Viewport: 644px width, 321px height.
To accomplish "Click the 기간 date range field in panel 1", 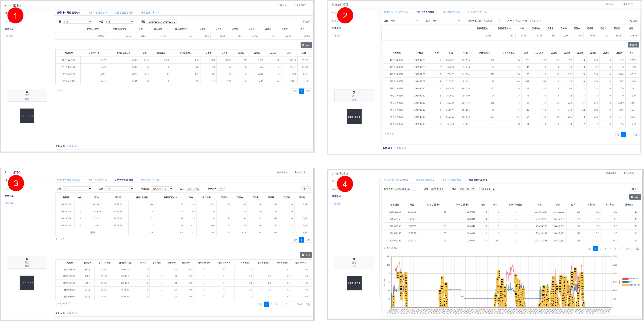I will 162,22.
